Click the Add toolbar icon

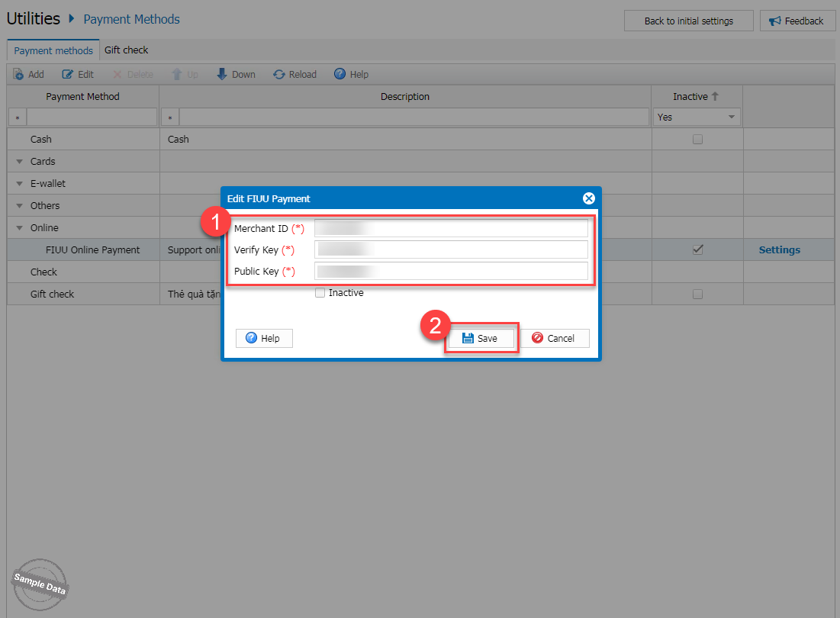point(18,74)
